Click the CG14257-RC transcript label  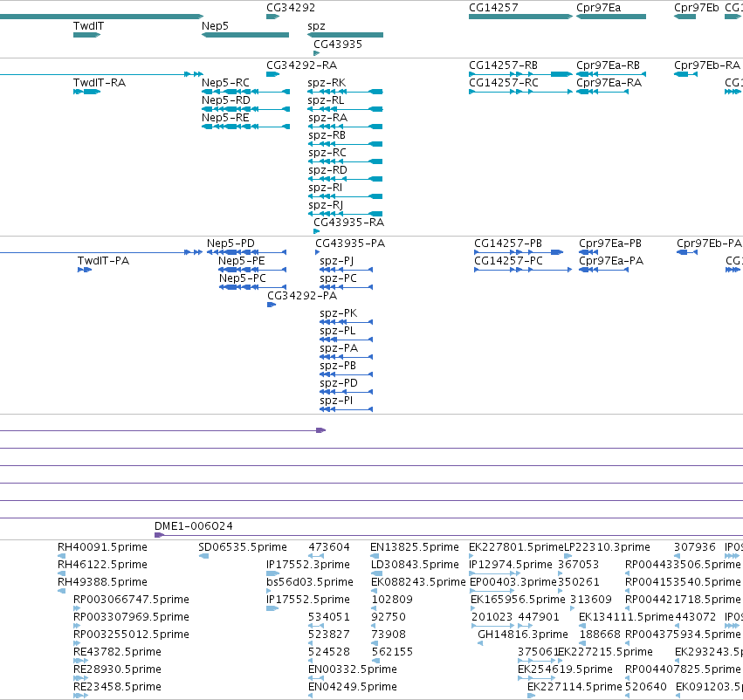[x=504, y=83]
